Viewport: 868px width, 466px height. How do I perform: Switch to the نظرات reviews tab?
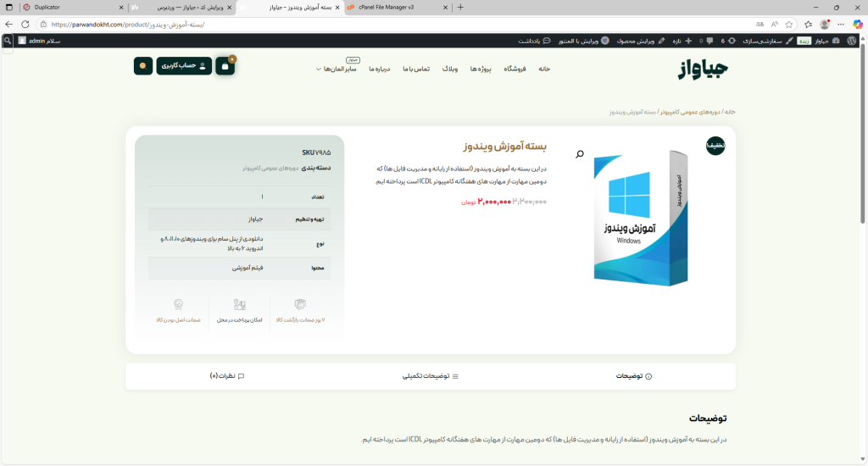227,375
